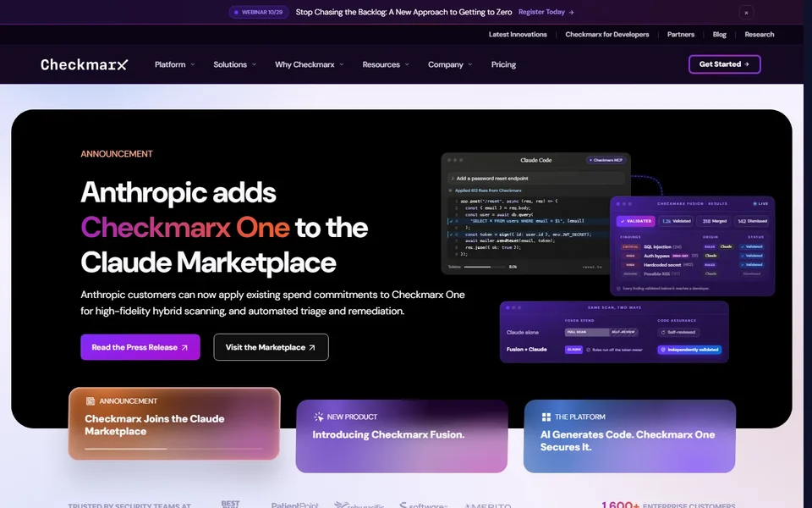This screenshot has width=812, height=508.
Task: Click the ANNOUNCEMENT label above headline
Action: pyautogui.click(x=117, y=154)
